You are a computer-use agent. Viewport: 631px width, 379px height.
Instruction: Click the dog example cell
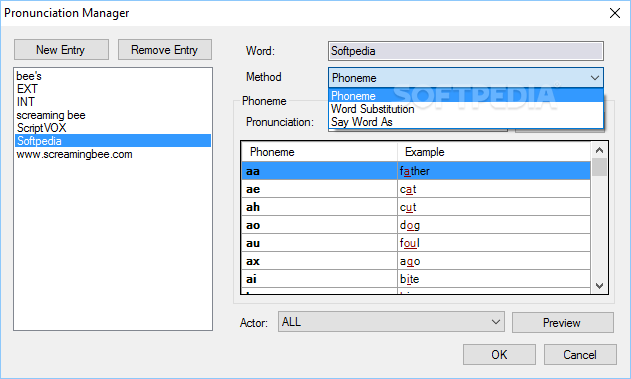click(x=494, y=225)
